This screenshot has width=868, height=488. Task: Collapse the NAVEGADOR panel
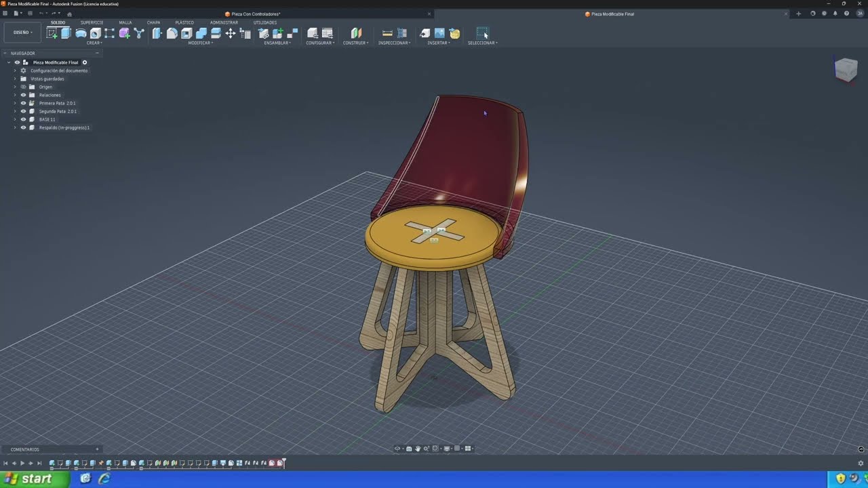click(x=97, y=53)
